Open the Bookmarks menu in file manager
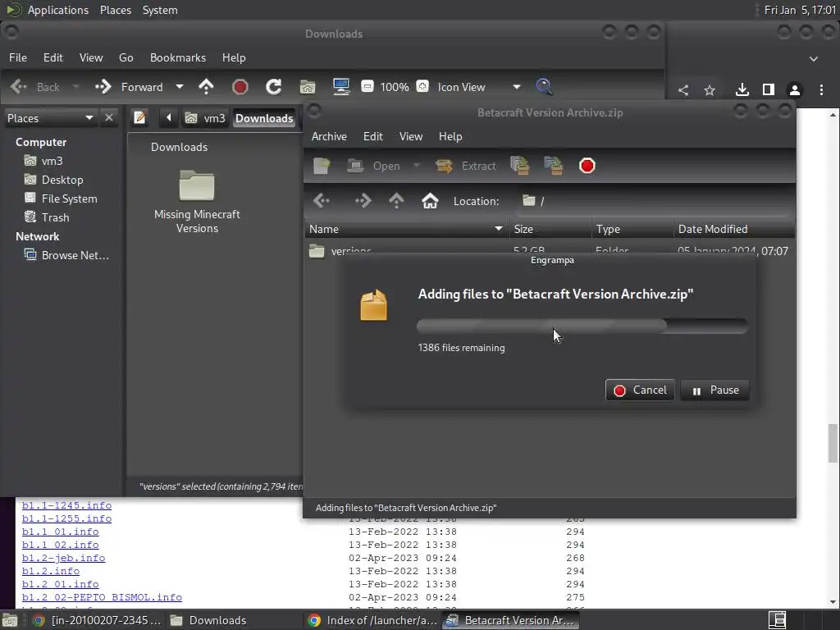 point(178,58)
